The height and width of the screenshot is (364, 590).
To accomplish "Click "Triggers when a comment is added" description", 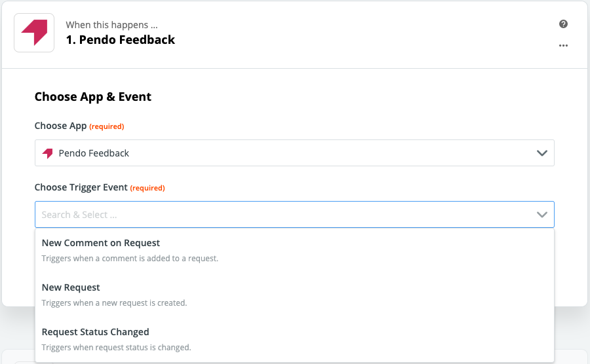I will [x=130, y=259].
